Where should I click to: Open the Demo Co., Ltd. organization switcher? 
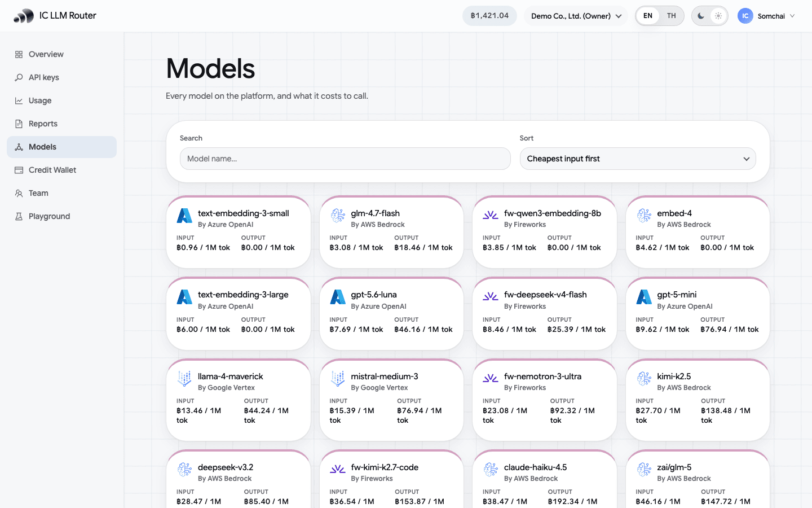576,16
